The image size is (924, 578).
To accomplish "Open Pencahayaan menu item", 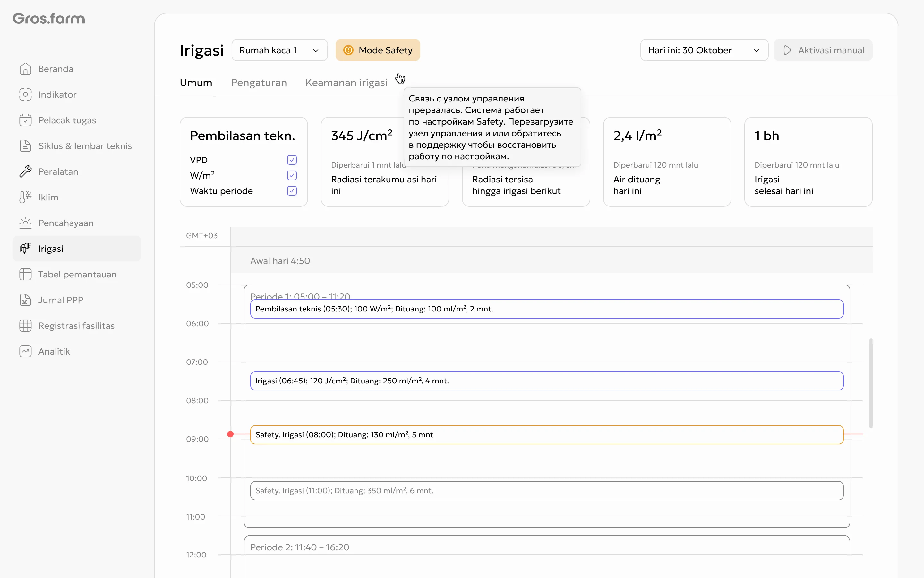I will tap(77, 223).
